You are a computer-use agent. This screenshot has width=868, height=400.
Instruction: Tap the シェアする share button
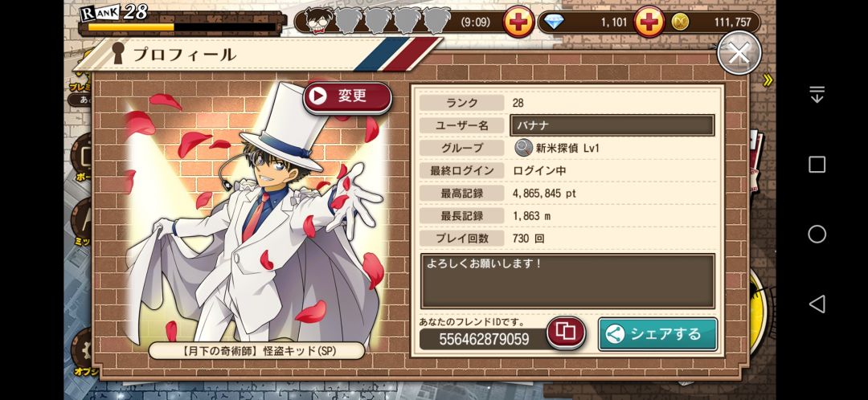tap(657, 333)
